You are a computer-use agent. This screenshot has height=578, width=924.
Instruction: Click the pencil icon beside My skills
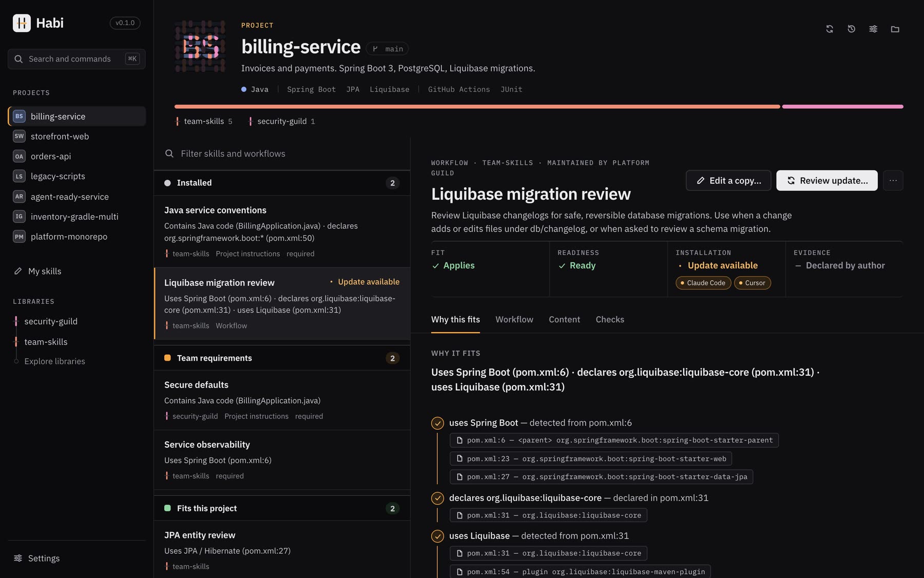point(18,271)
